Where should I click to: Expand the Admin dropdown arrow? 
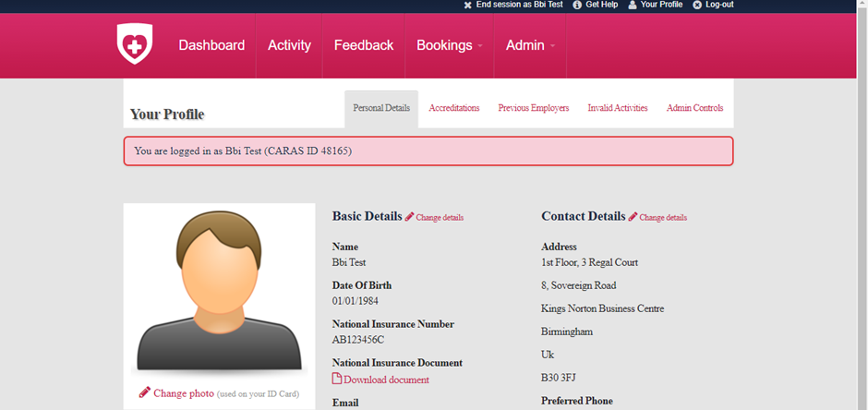click(x=552, y=46)
